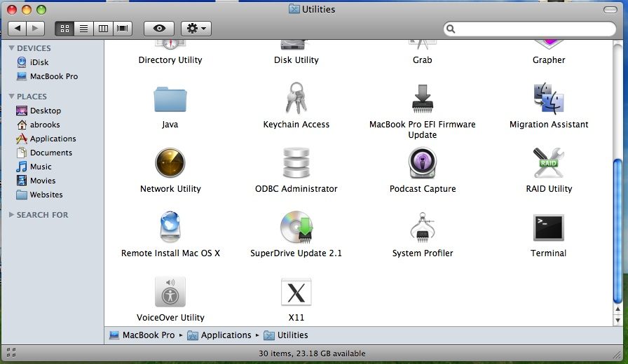
Task: Click the Grapher label
Action: click(549, 60)
